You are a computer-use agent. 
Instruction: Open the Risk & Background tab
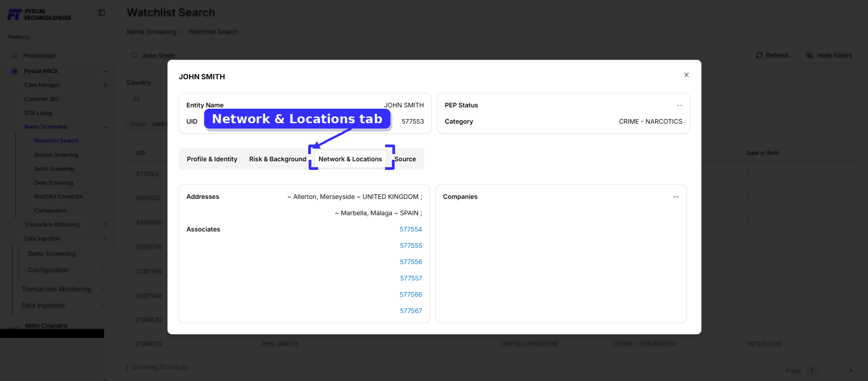click(x=277, y=159)
